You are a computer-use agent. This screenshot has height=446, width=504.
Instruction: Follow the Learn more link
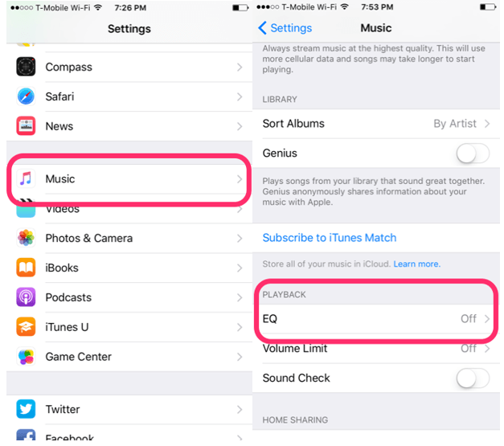(x=417, y=264)
